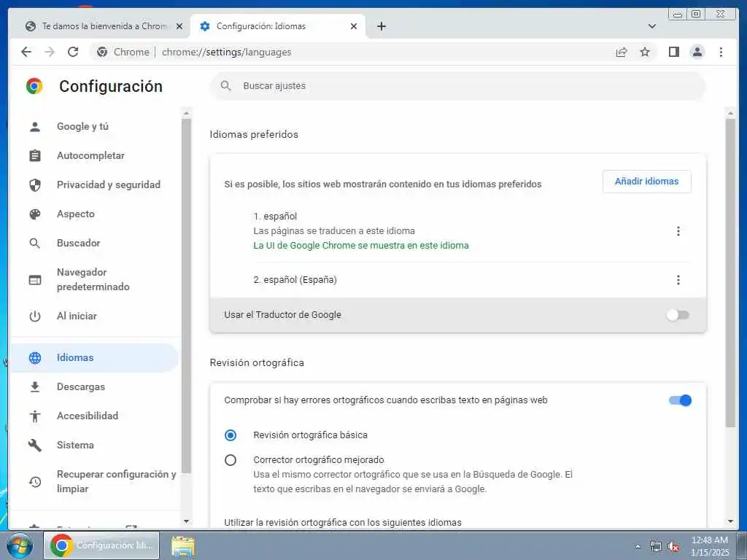Screen dimensions: 747x560
Task: Click the Navegador predeterminado window icon
Action: (x=35, y=280)
